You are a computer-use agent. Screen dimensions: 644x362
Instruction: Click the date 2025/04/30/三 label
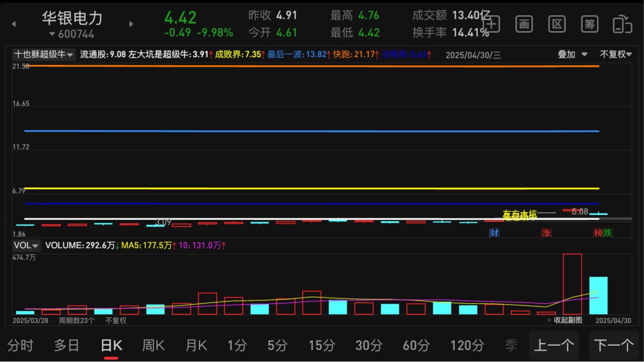[x=473, y=55]
